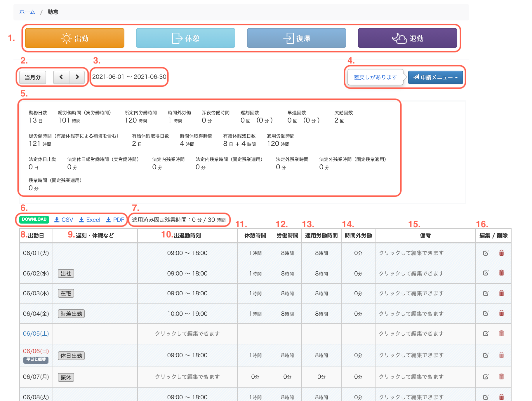Screen dimensions: 532x401
Task: Click the 時差出勤 tag on 06/04
Action: click(x=71, y=314)
